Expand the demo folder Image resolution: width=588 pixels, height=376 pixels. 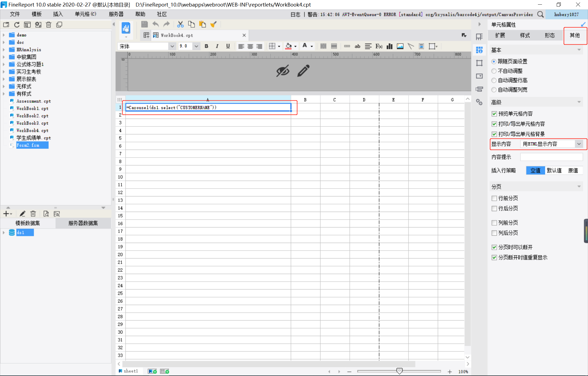[4, 35]
